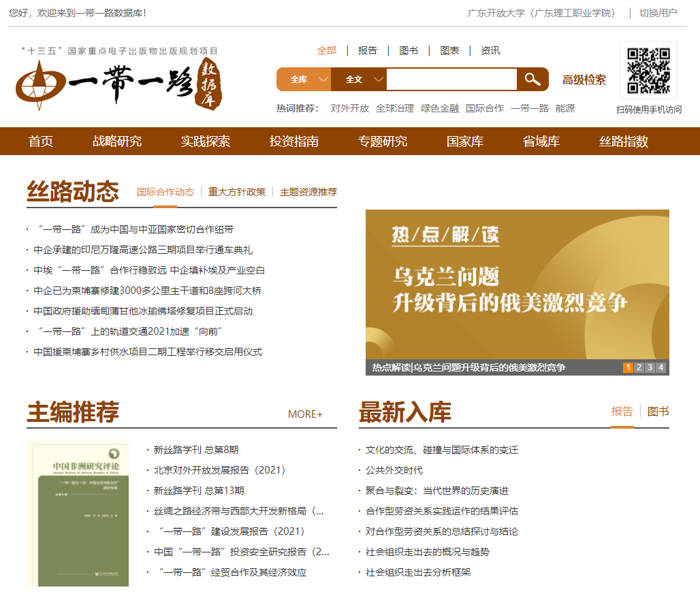Switch to 主题资源推荐 tab
This screenshot has height=611, width=700.
tap(308, 193)
